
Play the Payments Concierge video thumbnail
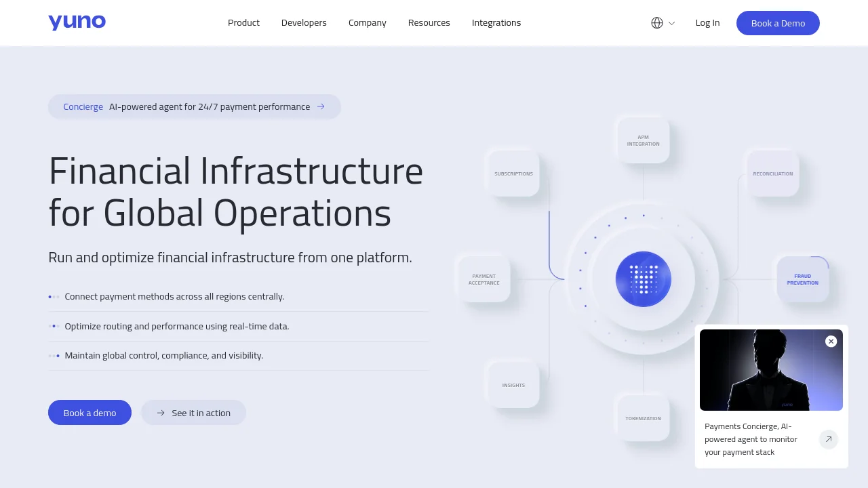(x=770, y=370)
